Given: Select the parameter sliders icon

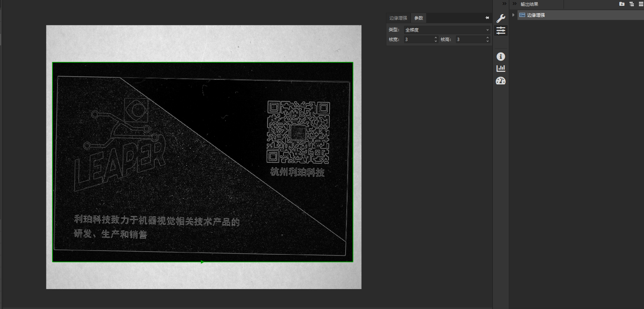Looking at the screenshot, I should 501,30.
